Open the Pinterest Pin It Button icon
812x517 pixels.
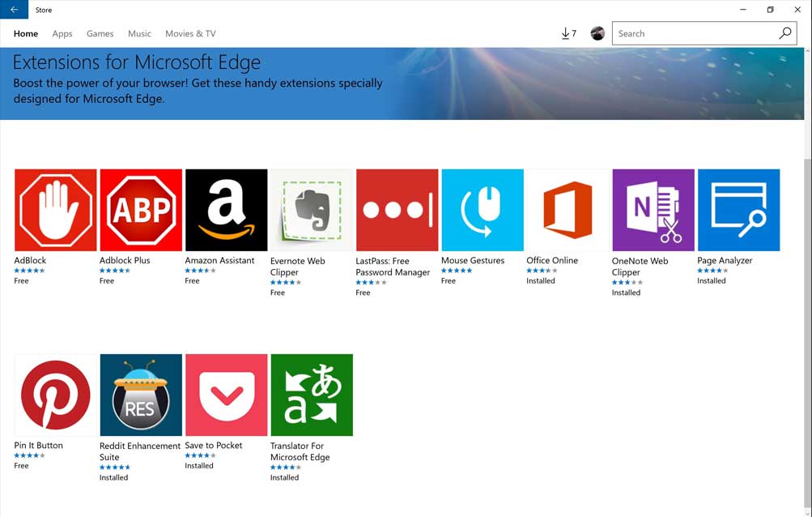pyautogui.click(x=55, y=395)
